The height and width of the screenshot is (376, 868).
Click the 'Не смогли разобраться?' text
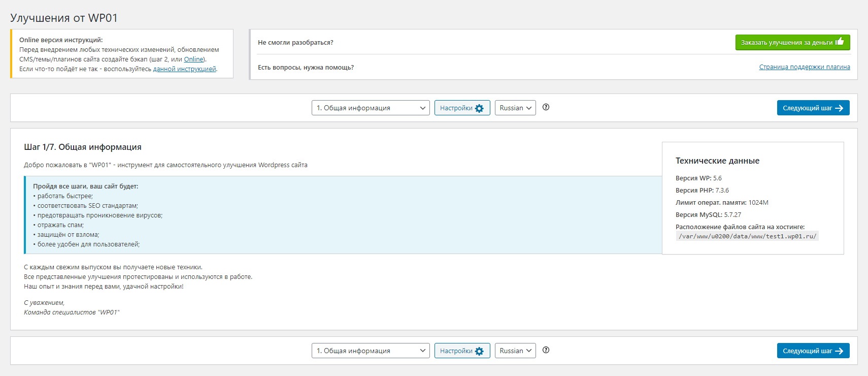point(295,43)
